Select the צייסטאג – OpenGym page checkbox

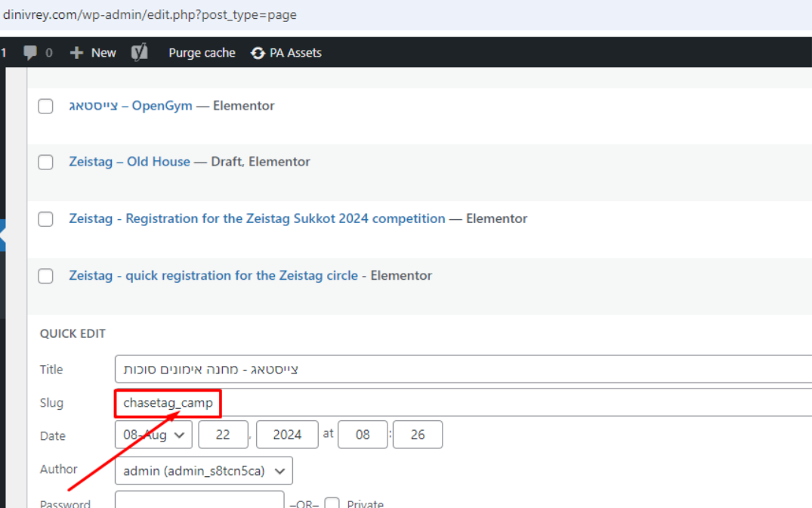pyautogui.click(x=46, y=107)
